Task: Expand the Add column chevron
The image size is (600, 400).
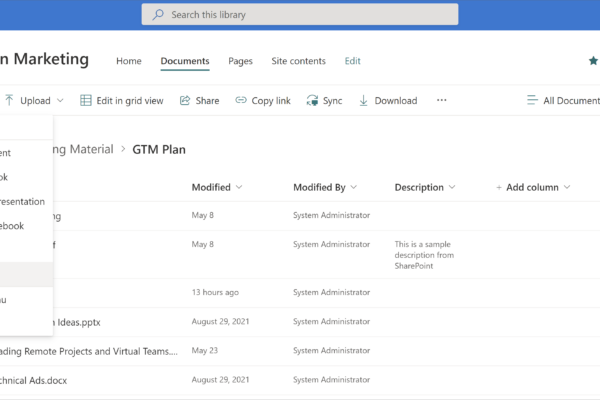Action: pyautogui.click(x=567, y=187)
